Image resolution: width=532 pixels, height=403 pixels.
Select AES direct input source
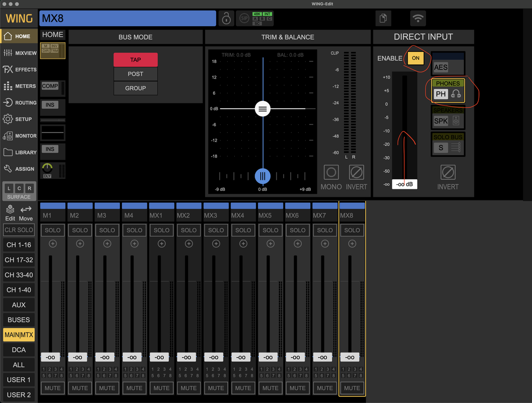pos(448,63)
